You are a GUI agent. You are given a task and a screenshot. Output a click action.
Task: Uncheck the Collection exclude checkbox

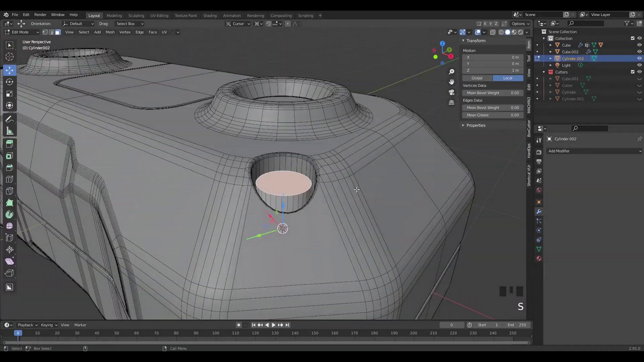633,39
